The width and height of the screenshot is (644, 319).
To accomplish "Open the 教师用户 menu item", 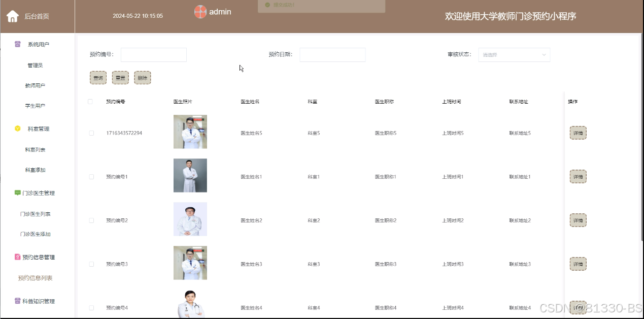I will (x=35, y=86).
